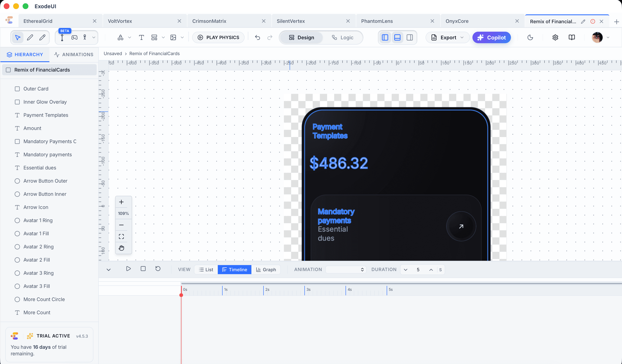The width and height of the screenshot is (622, 364).
Task: Open the documentation book icon
Action: pos(572,37)
